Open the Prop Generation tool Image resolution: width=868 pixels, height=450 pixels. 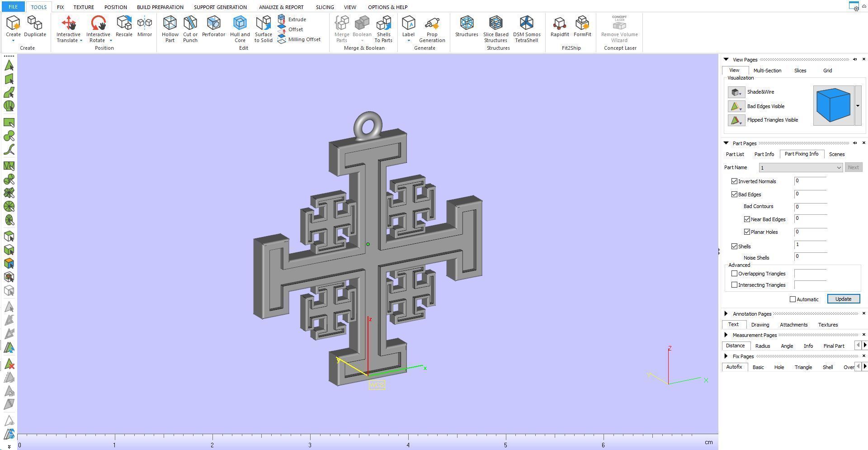click(432, 29)
